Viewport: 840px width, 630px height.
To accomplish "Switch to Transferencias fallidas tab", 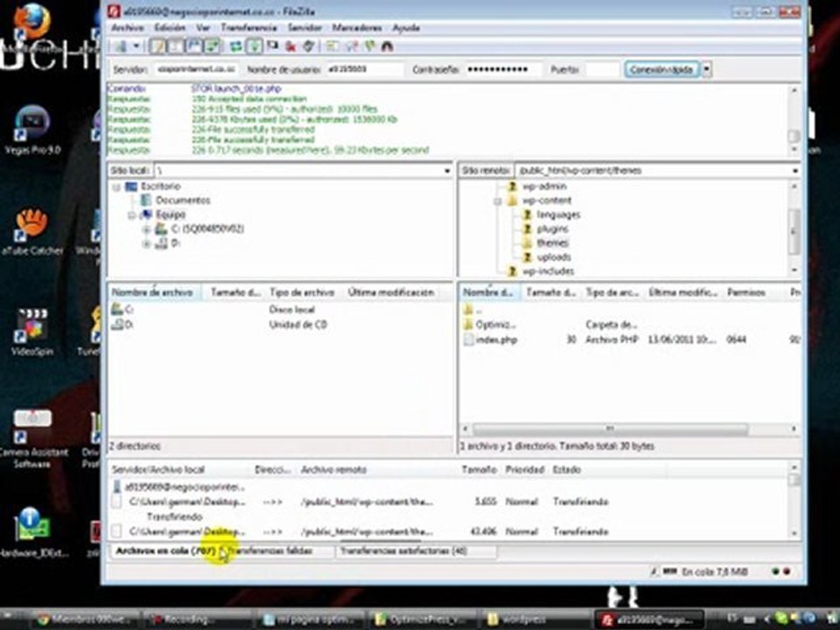I will click(x=272, y=550).
